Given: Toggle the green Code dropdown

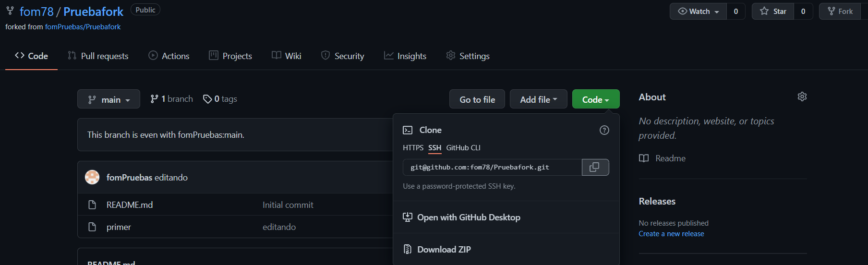Looking at the screenshot, I should [x=596, y=99].
